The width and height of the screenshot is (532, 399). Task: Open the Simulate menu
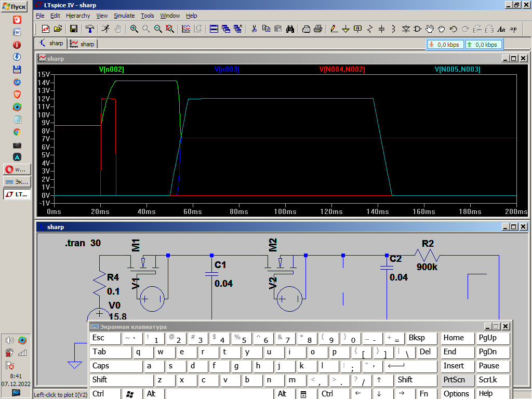124,16
